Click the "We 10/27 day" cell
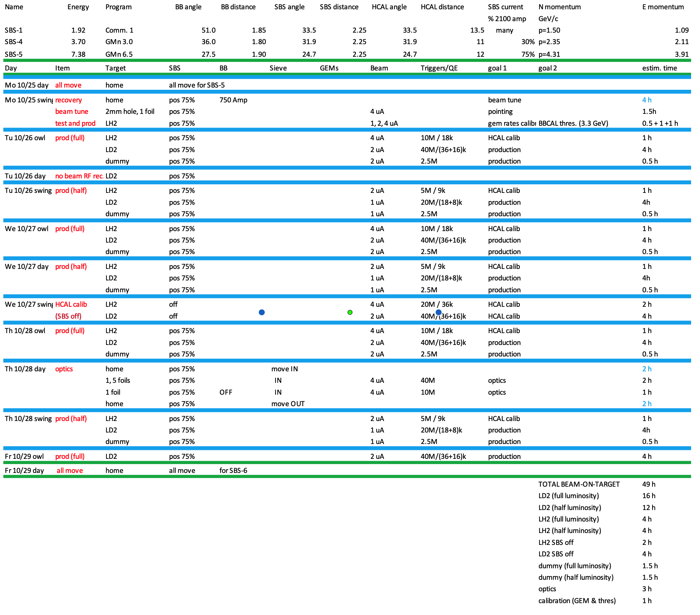Image resolution: width=700 pixels, height=615 pixels. (x=27, y=267)
